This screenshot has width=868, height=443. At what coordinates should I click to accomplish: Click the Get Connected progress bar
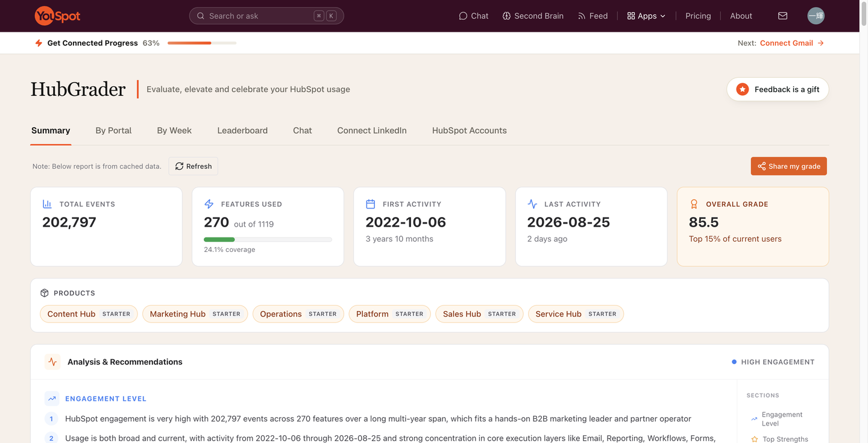(202, 43)
